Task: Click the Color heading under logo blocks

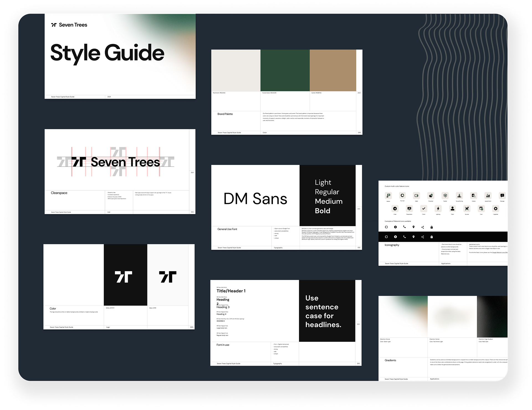Action: (53, 309)
